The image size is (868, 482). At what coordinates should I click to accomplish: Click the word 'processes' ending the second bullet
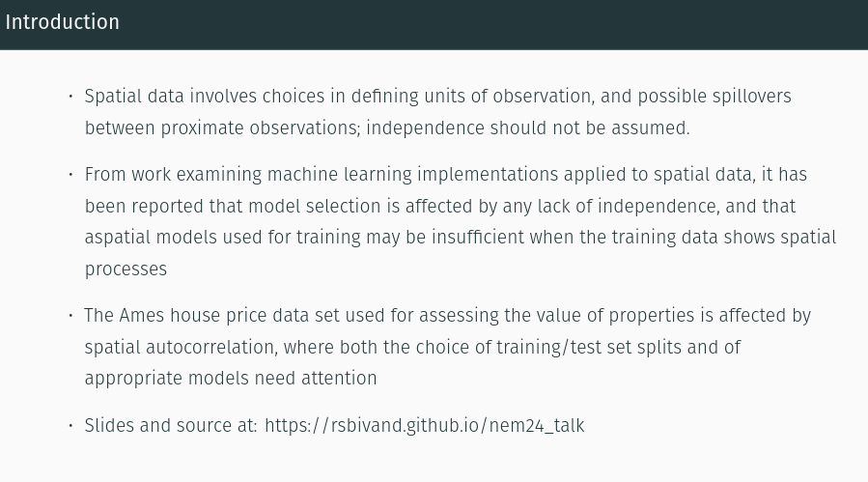coord(126,269)
